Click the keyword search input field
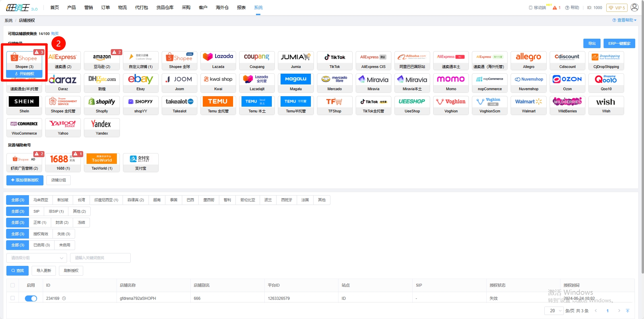 click(x=100, y=258)
